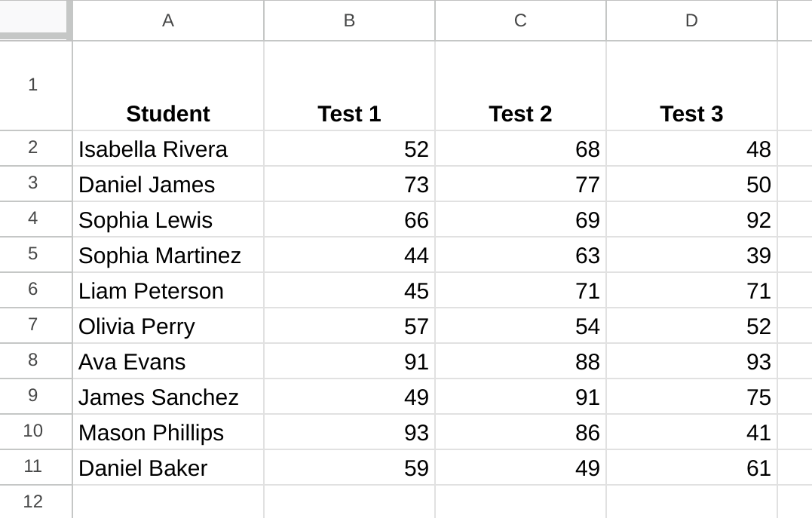Select the Isabella Rivera cell

coord(168,149)
